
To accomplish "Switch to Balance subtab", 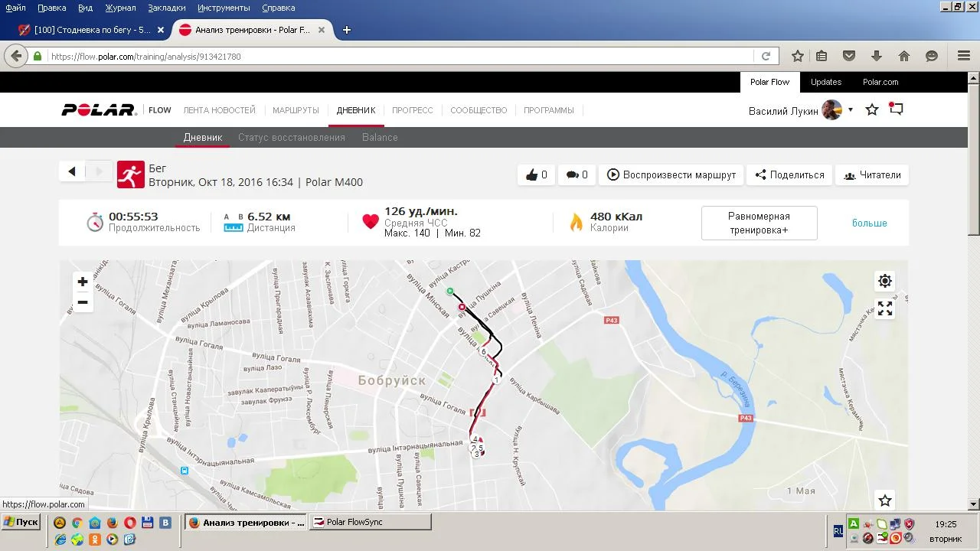I will (x=380, y=137).
